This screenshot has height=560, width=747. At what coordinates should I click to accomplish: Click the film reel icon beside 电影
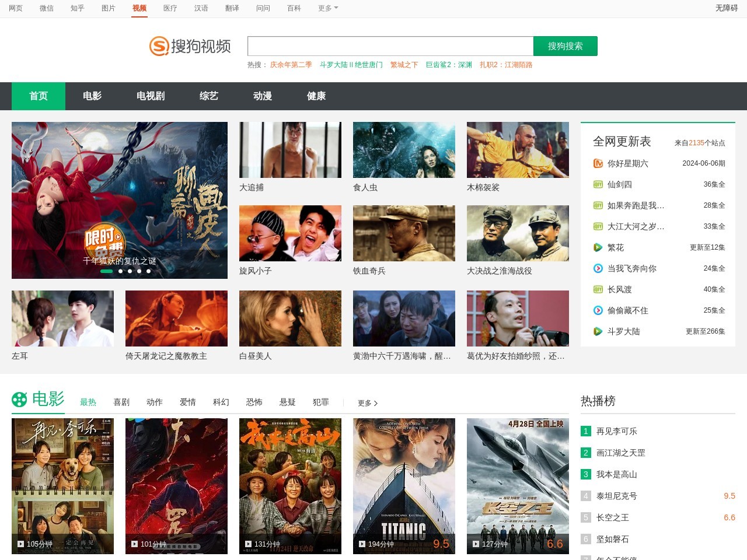(x=19, y=401)
